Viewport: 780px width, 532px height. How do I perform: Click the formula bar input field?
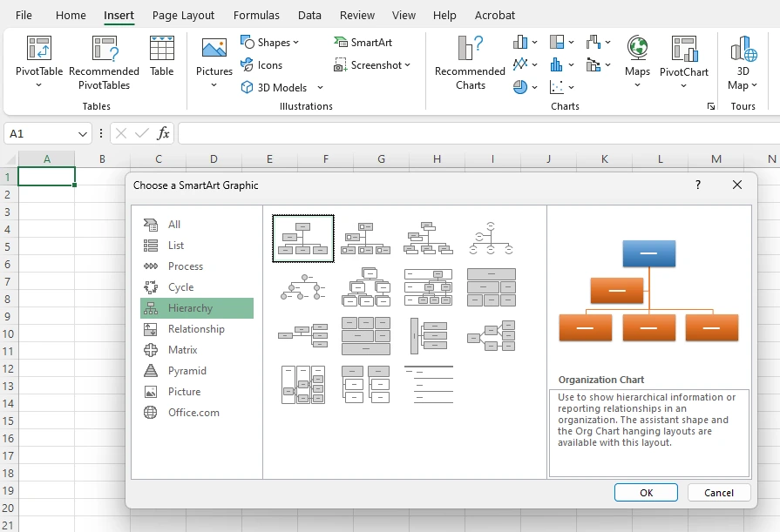pos(478,133)
